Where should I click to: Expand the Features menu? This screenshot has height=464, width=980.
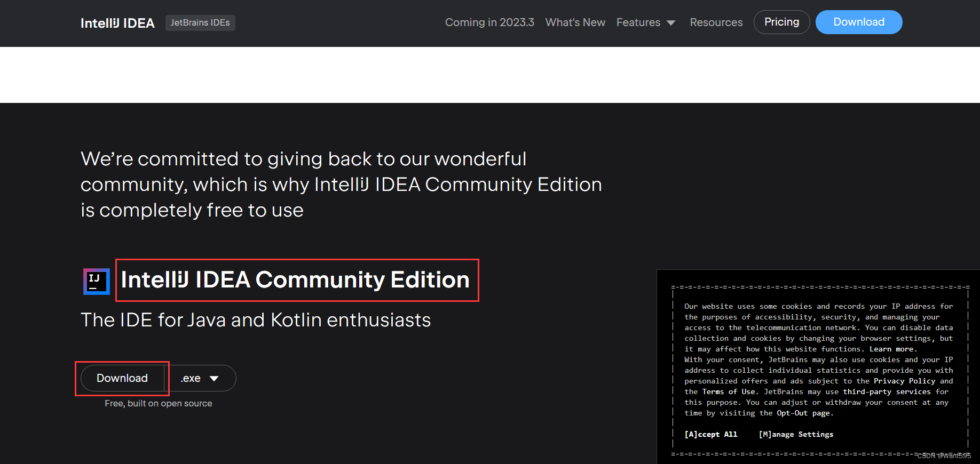(646, 22)
